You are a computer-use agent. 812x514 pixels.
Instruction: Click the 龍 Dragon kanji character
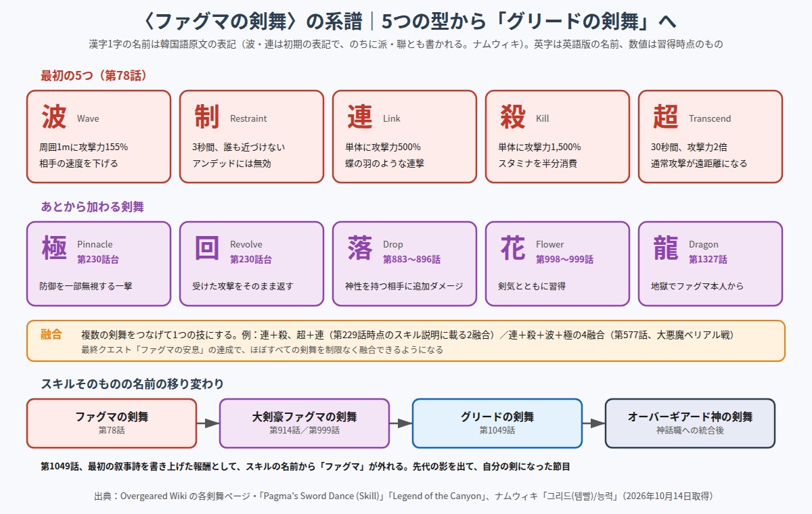[666, 248]
